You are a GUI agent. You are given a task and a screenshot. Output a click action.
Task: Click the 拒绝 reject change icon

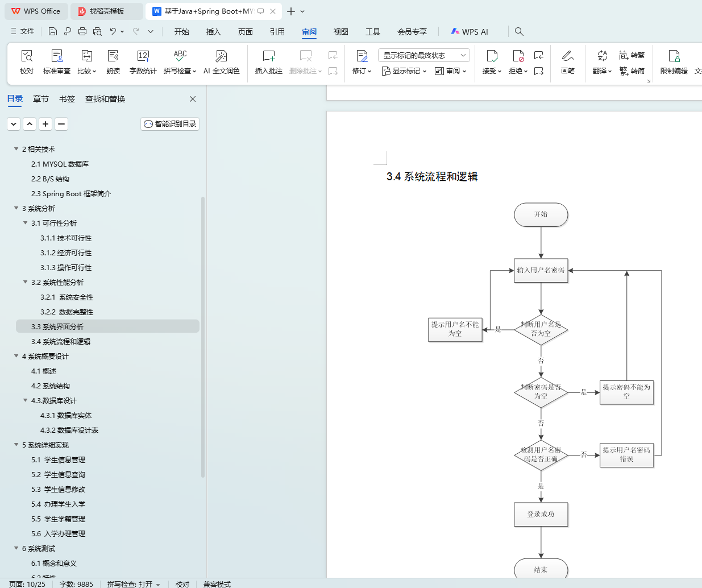tap(518, 56)
